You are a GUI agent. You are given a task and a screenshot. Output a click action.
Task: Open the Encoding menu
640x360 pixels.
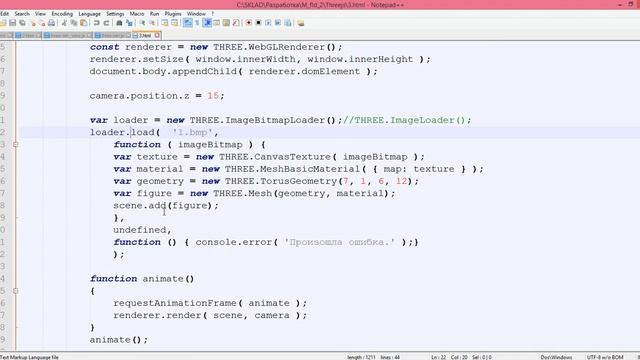pos(62,13)
